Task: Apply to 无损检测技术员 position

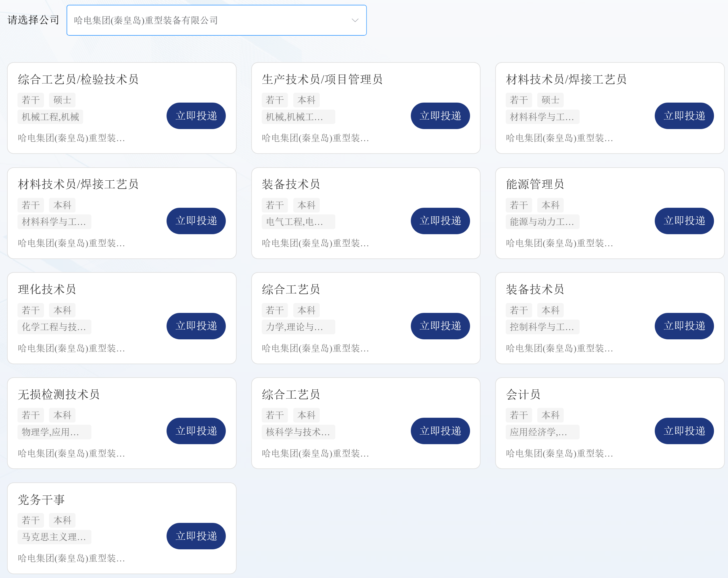Action: (x=196, y=431)
